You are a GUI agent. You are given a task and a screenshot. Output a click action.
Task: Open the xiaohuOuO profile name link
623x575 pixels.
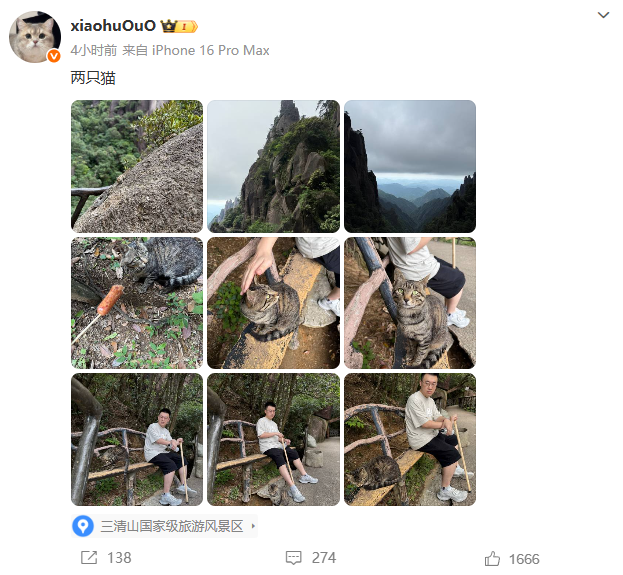pos(113,26)
